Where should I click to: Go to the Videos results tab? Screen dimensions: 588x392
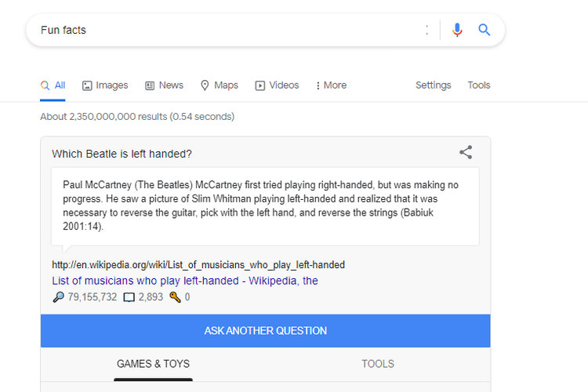click(x=277, y=85)
